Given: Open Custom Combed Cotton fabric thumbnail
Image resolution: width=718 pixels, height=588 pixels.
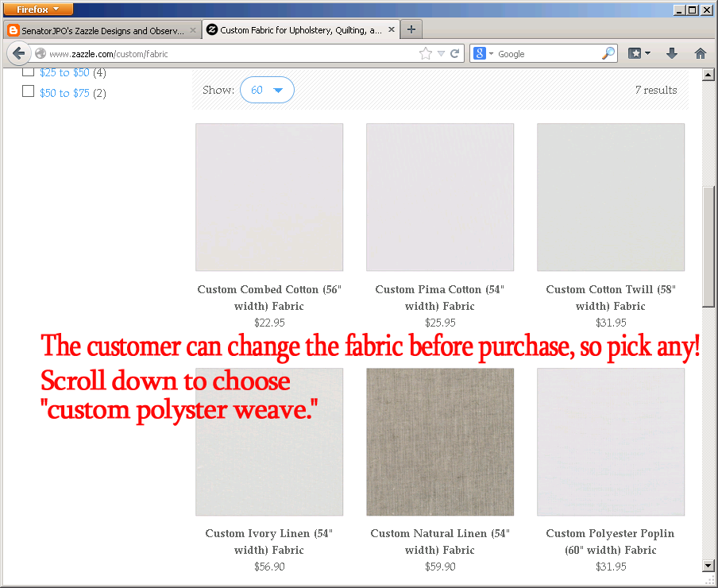Looking at the screenshot, I should pos(269,197).
